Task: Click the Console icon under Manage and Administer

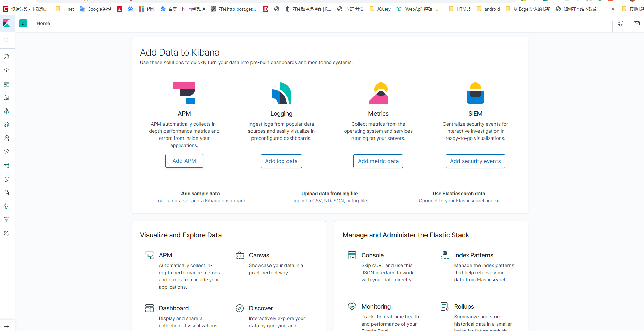Action: [x=352, y=255]
